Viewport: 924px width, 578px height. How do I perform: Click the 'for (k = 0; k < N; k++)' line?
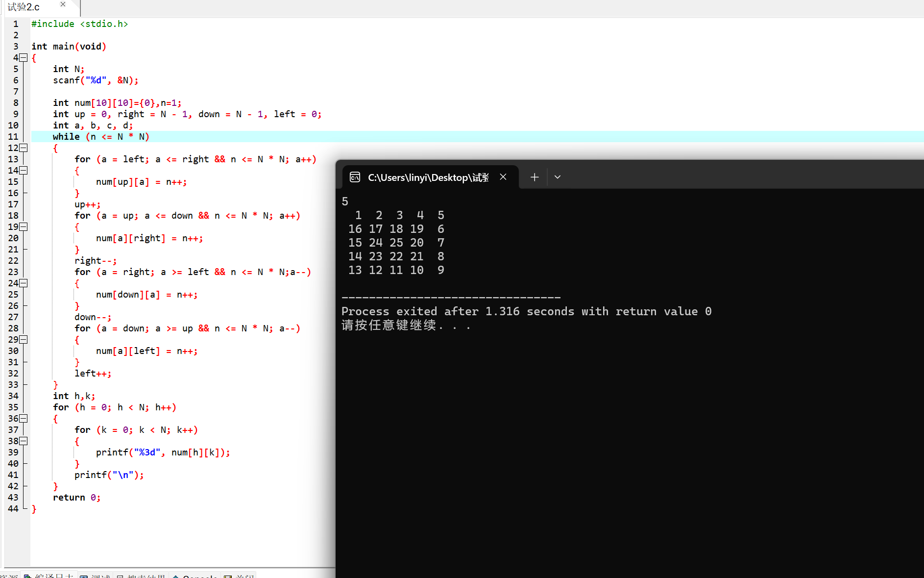136,429
